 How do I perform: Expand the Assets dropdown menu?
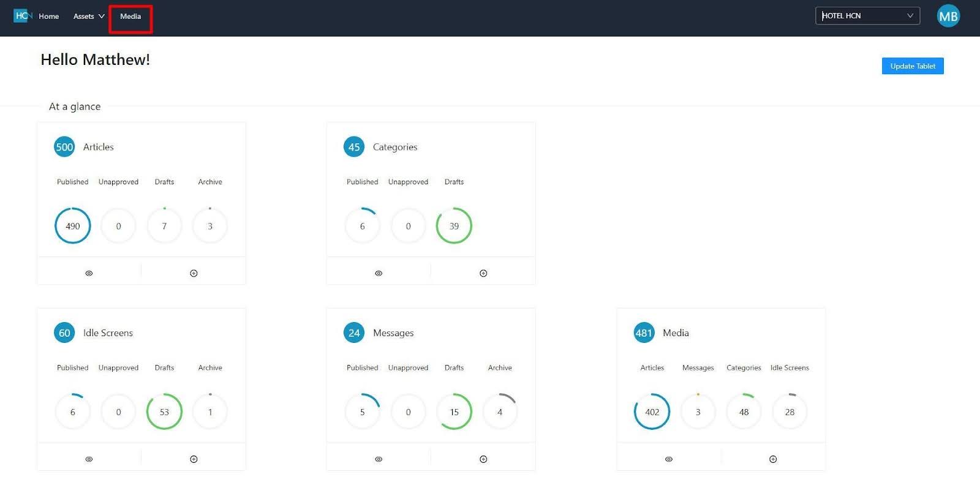tap(88, 17)
